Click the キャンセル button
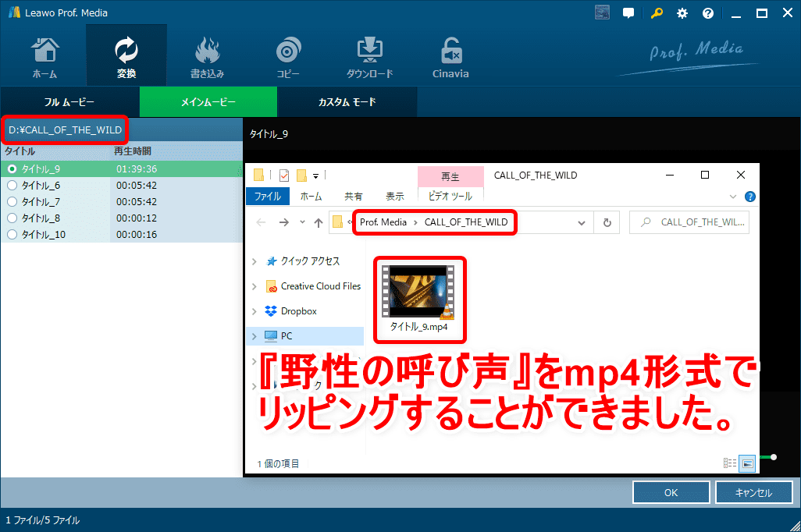Screen dimensions: 801x532 (x=754, y=493)
